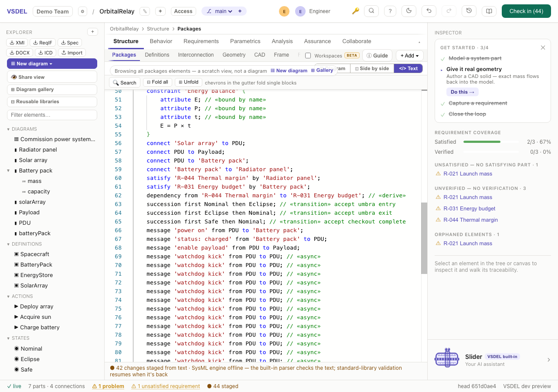Undo the last change with the undo arrow

tap(429, 11)
